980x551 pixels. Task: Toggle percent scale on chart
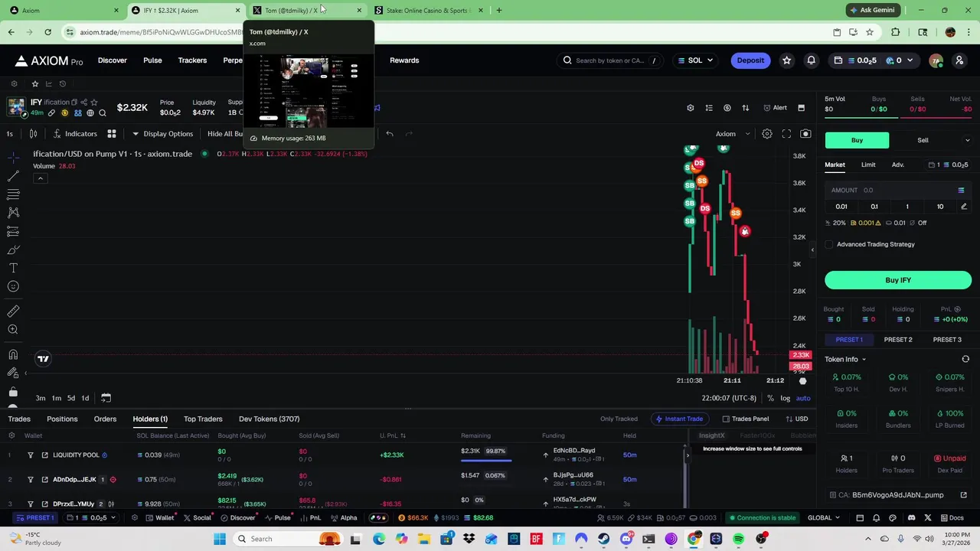click(770, 399)
